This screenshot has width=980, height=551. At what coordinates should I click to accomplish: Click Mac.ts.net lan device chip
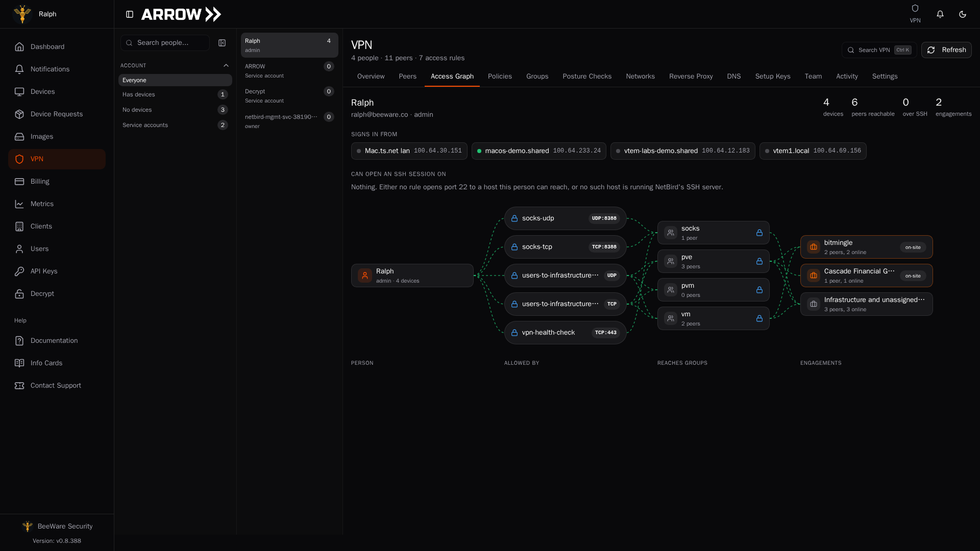coord(409,151)
